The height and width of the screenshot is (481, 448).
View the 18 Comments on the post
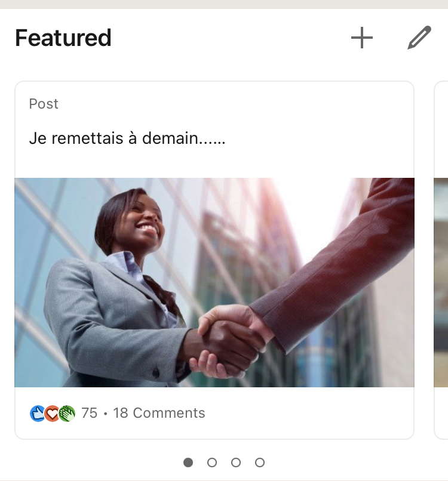159,413
